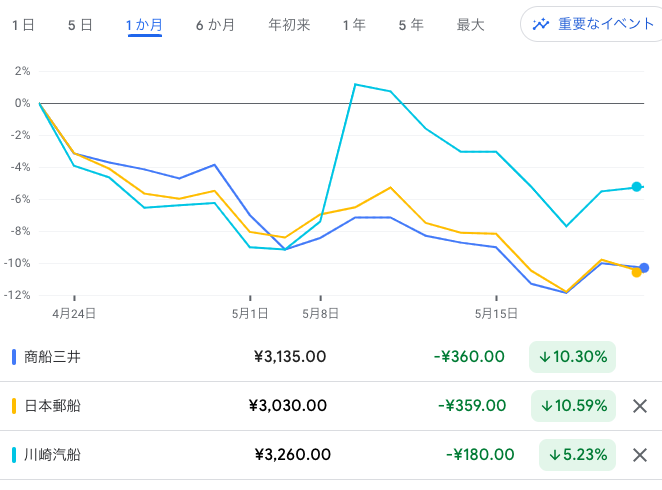
Task: Switch to the 5日 range tab
Action: (x=80, y=25)
